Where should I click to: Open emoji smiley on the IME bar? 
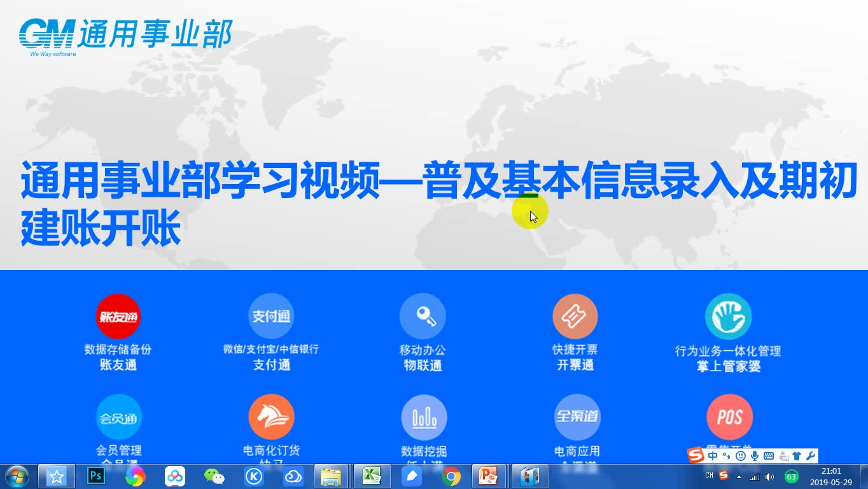point(740,456)
